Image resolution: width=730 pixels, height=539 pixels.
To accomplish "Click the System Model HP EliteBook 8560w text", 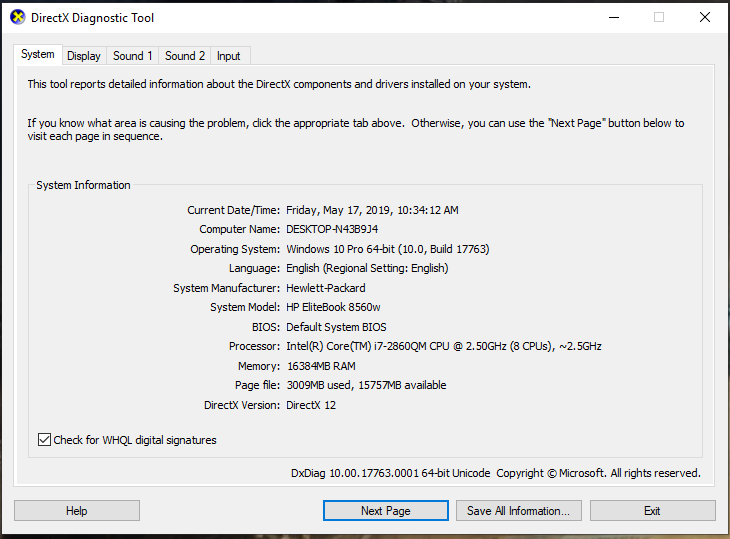I will click(333, 308).
